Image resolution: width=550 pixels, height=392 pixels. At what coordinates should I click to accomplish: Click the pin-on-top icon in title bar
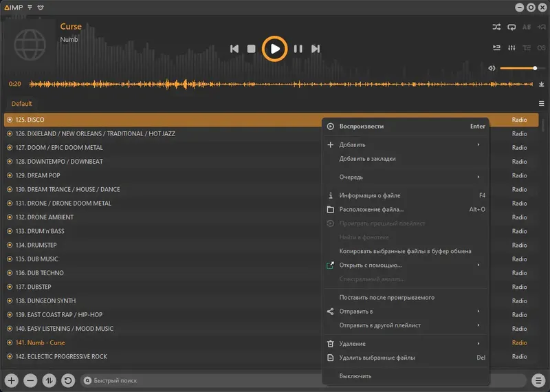coord(30,8)
